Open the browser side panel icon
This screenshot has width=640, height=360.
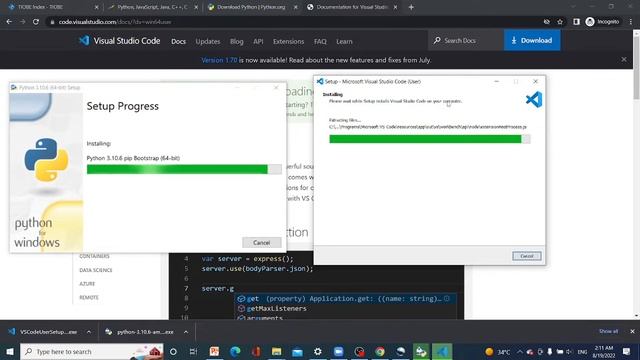pyautogui.click(x=576, y=22)
